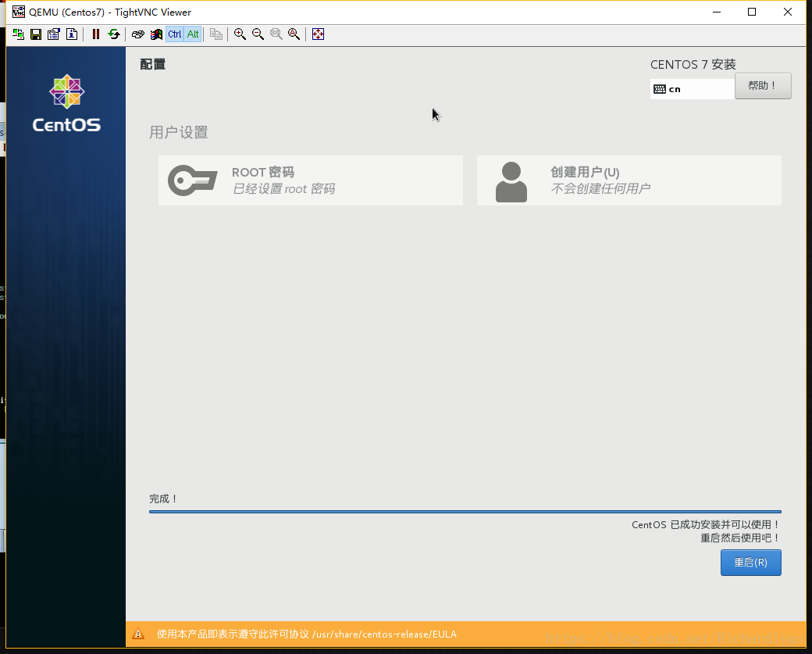Click 已经设置 root 密码 status text
The height and width of the screenshot is (654, 812).
coord(283,188)
